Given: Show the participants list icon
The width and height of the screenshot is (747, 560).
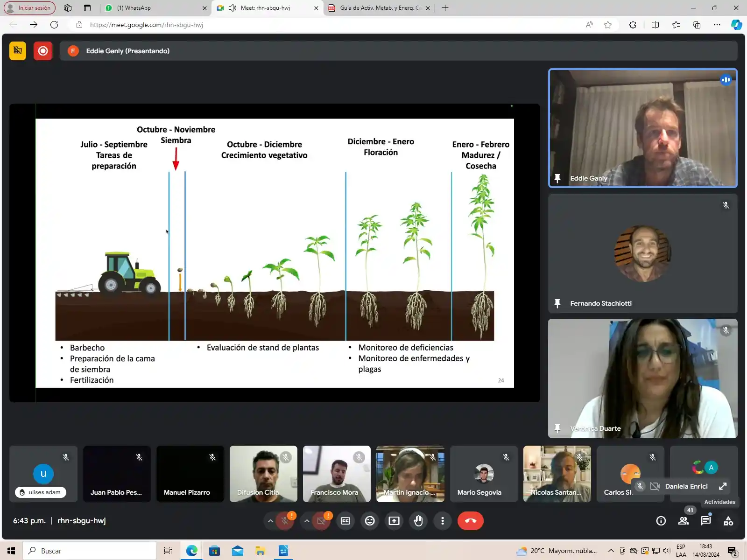Looking at the screenshot, I should tap(683, 521).
